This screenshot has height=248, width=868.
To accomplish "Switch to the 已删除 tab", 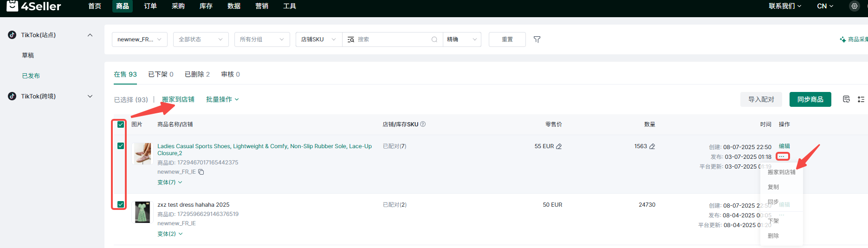I will click(x=197, y=74).
